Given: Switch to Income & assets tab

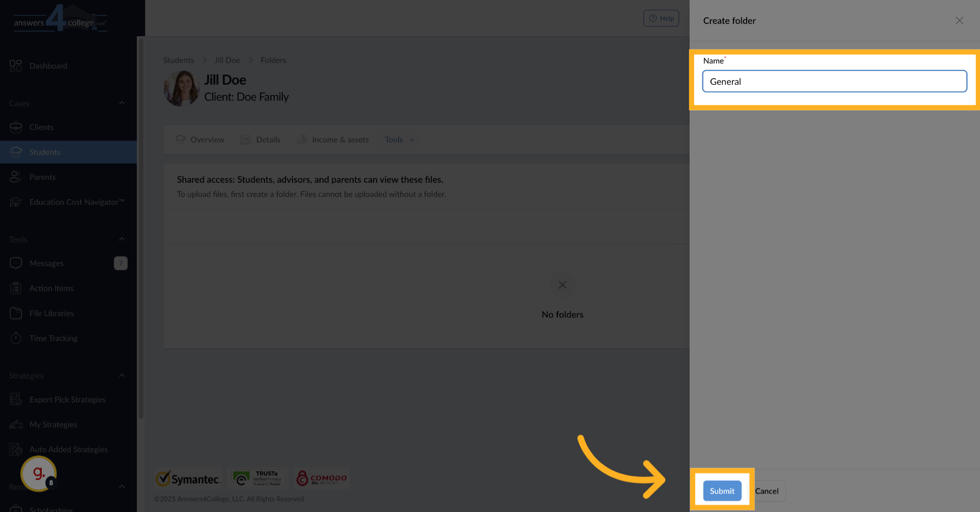Looking at the screenshot, I should 333,140.
